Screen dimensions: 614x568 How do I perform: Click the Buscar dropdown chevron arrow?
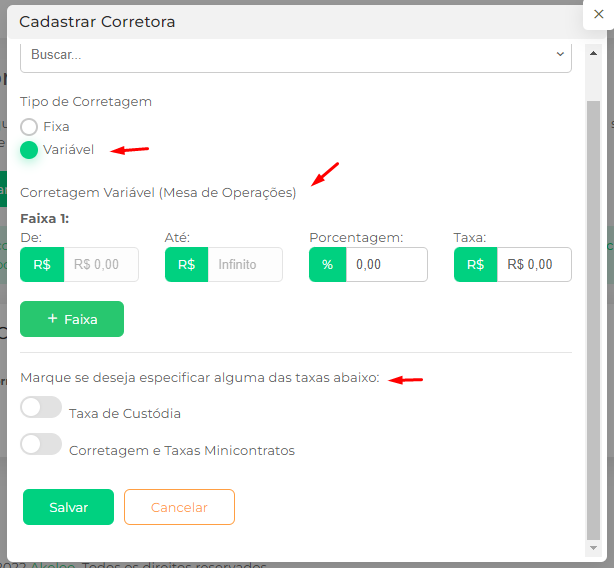click(x=560, y=54)
